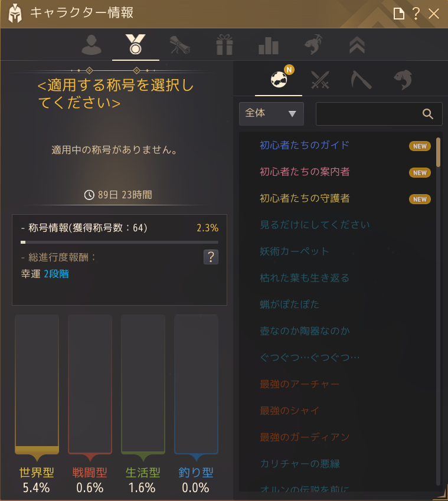
Task: Show fishing titles fish icon in category row
Action: 403,80
